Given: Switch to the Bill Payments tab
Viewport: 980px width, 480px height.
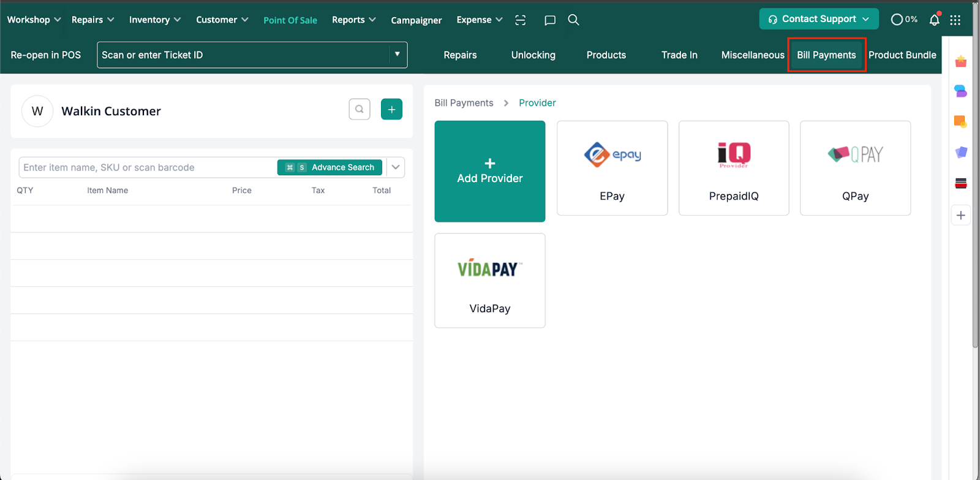Looking at the screenshot, I should click(x=826, y=55).
